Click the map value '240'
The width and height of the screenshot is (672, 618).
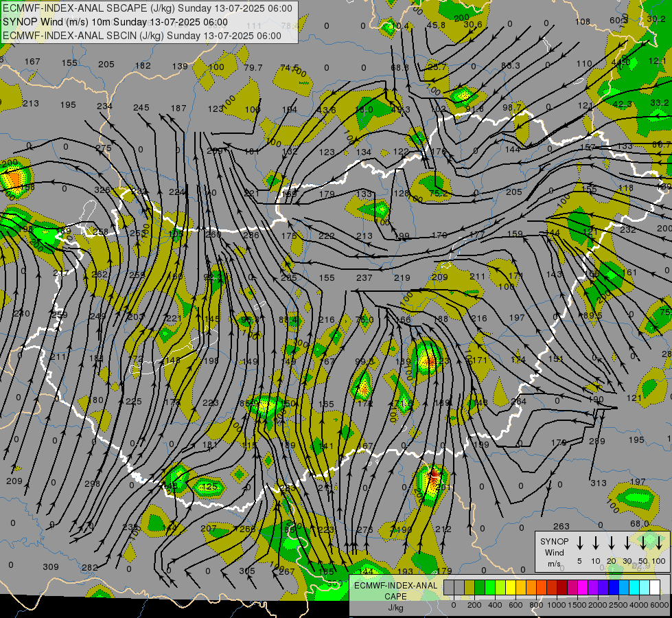point(22,314)
